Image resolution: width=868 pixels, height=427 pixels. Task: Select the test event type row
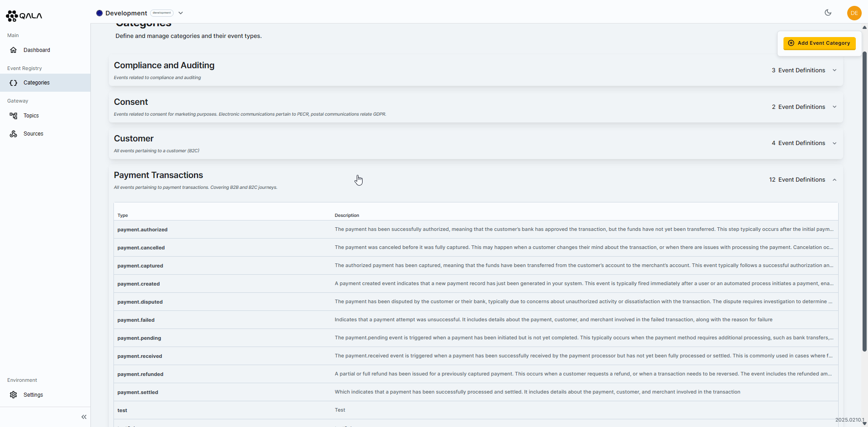coord(476,410)
